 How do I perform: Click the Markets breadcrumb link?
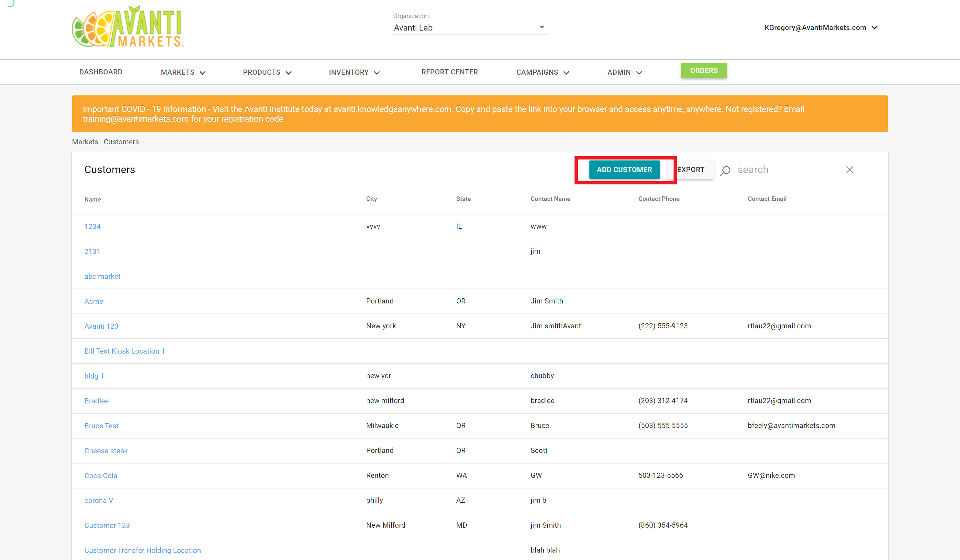point(85,142)
